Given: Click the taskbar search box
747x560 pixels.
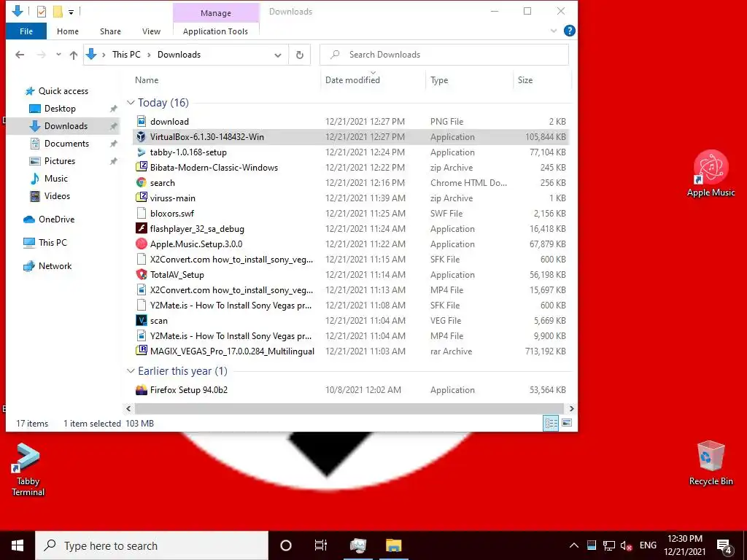Looking at the screenshot, I should click(152, 545).
